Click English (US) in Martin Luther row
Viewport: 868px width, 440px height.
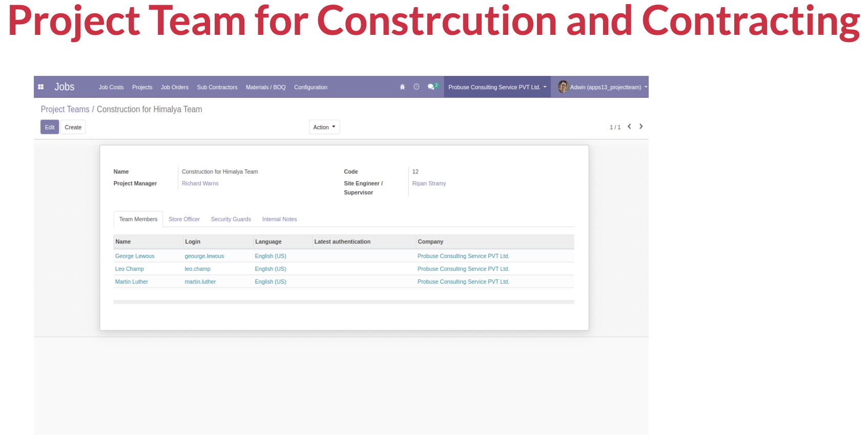pos(271,282)
